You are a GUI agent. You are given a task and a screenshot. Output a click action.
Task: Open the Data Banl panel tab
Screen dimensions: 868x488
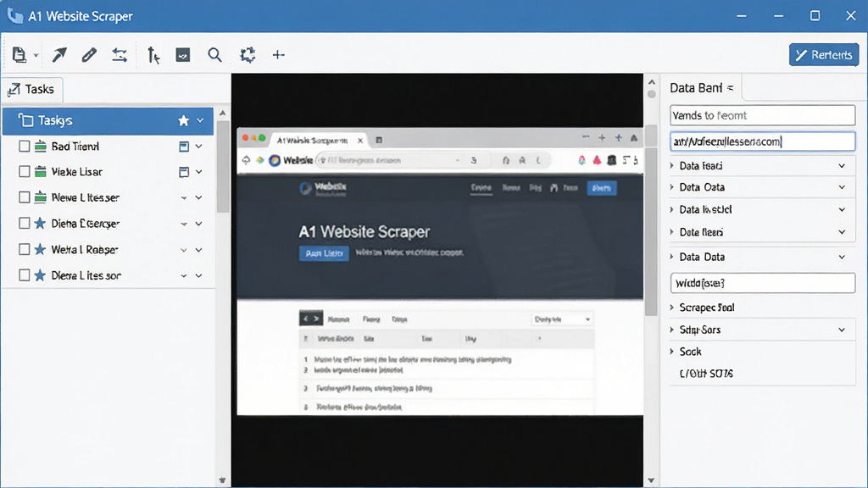701,88
